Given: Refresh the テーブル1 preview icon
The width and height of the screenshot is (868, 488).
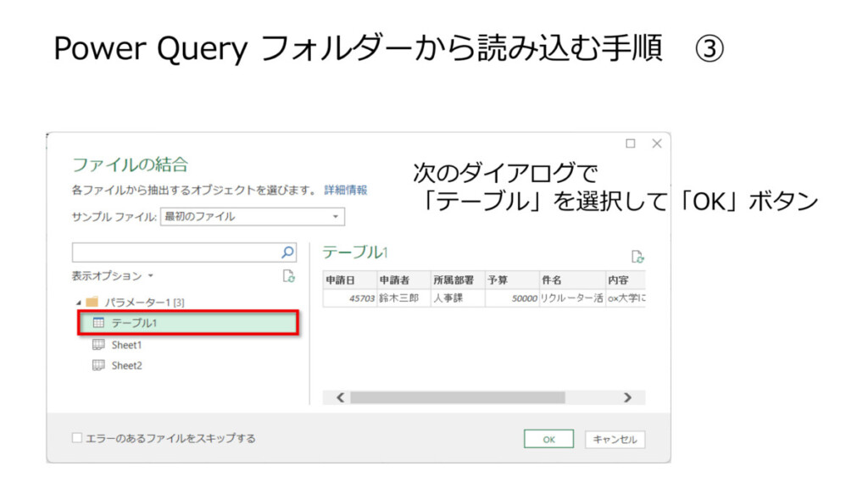Looking at the screenshot, I should pyautogui.click(x=637, y=257).
